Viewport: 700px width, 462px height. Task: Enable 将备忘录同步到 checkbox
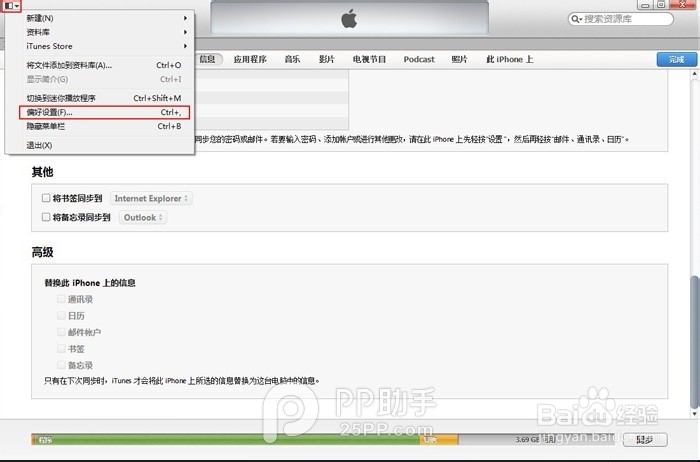[46, 217]
